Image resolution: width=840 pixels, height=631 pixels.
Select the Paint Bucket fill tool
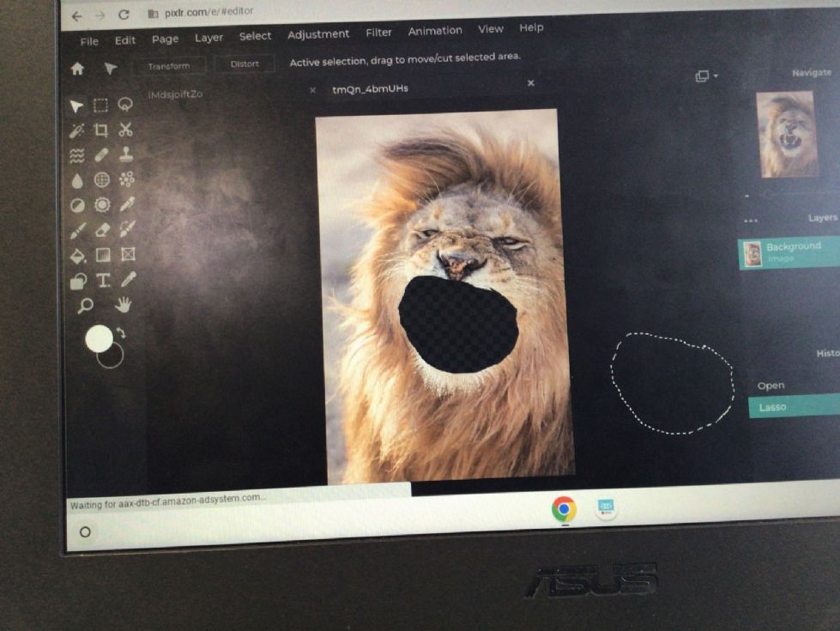pos(78,256)
